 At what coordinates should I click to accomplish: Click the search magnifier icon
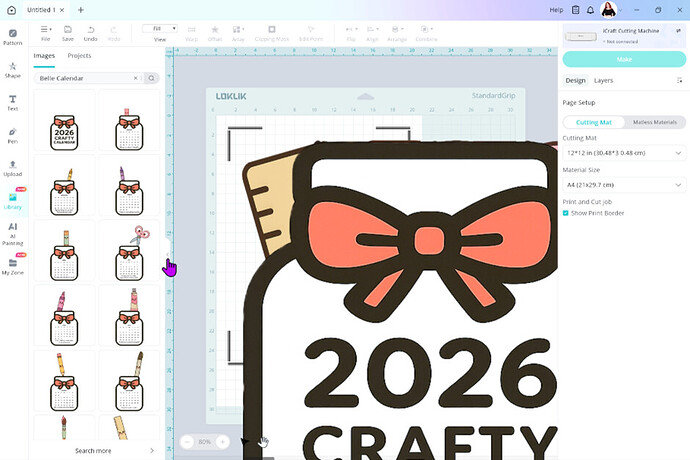click(152, 77)
